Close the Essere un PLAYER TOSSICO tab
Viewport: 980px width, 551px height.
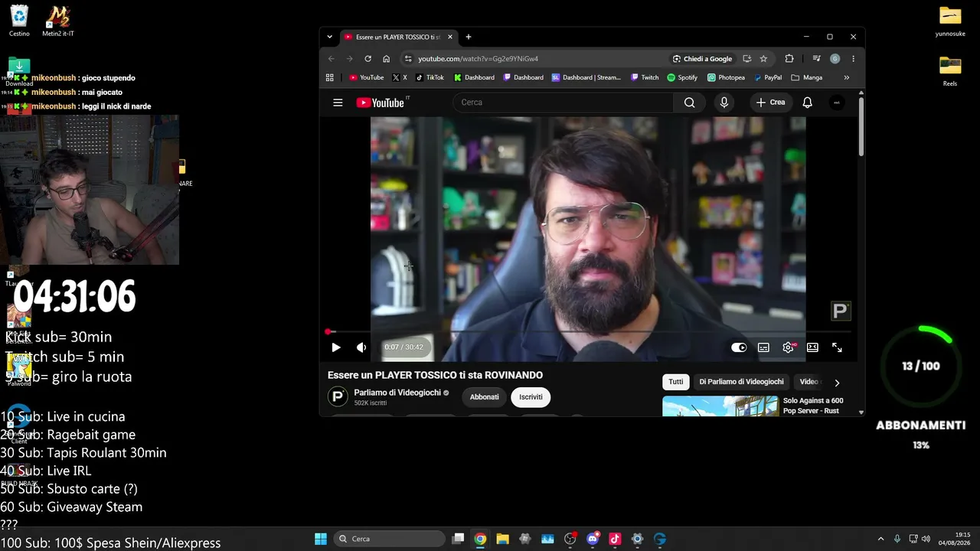click(450, 37)
